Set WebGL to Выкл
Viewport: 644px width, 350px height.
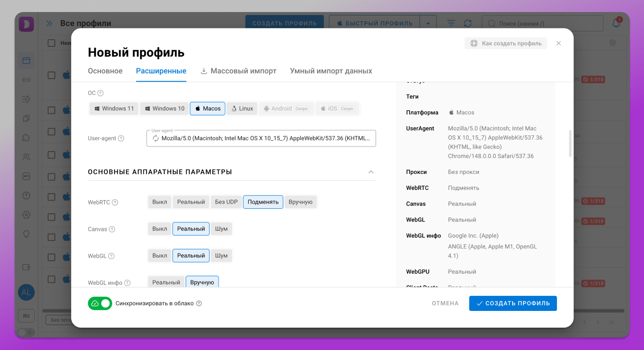[x=160, y=256]
